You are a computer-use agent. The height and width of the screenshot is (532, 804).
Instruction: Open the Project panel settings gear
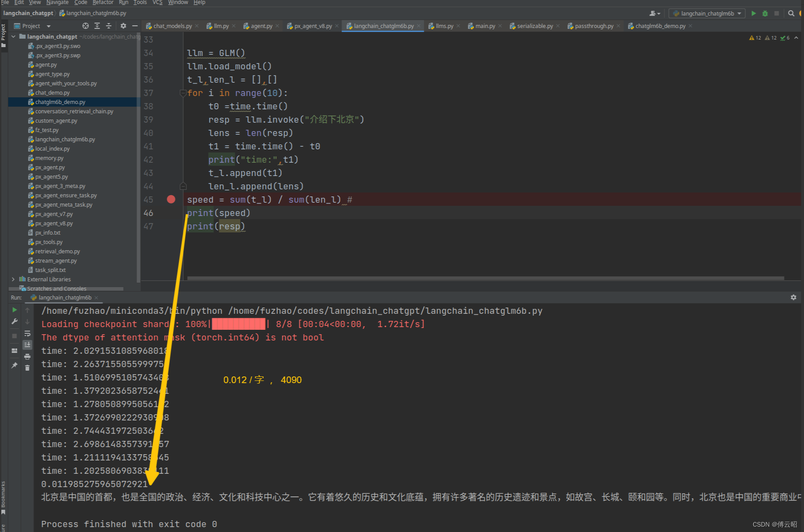pos(123,26)
